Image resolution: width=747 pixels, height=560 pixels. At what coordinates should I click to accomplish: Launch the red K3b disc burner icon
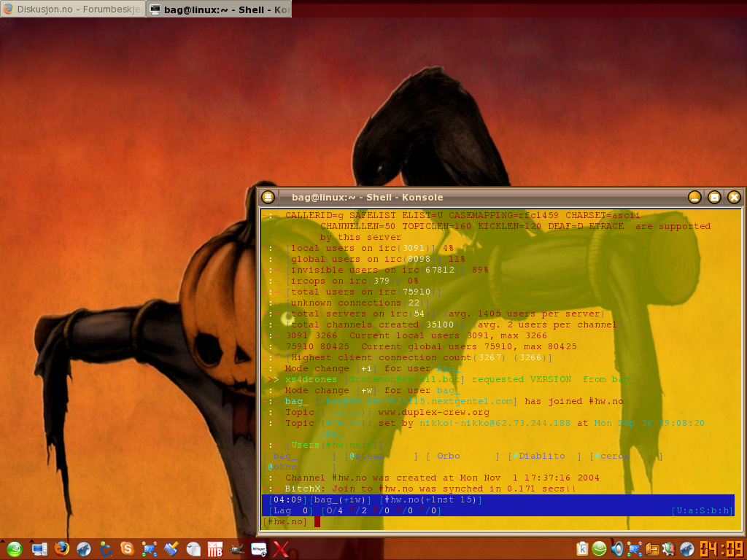coord(215,549)
